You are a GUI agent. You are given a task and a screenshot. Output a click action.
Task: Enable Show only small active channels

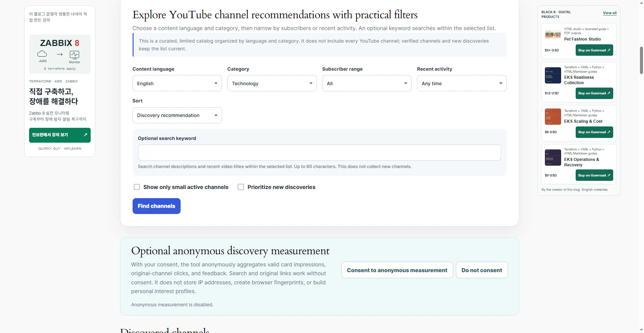coord(137,187)
